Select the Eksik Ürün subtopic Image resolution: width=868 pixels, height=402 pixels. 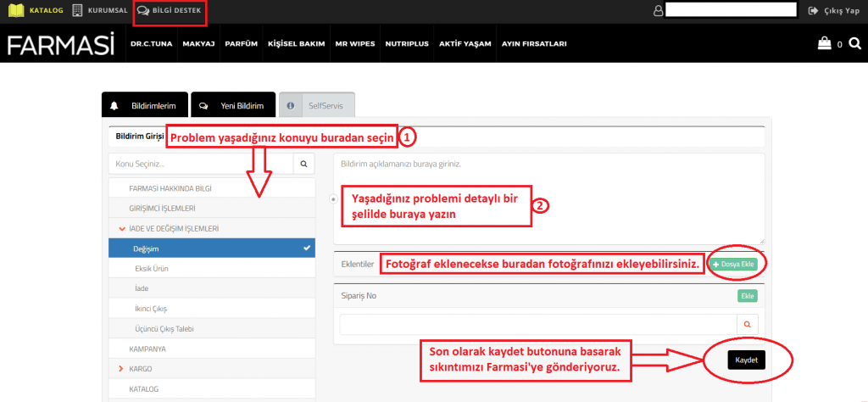point(212,269)
